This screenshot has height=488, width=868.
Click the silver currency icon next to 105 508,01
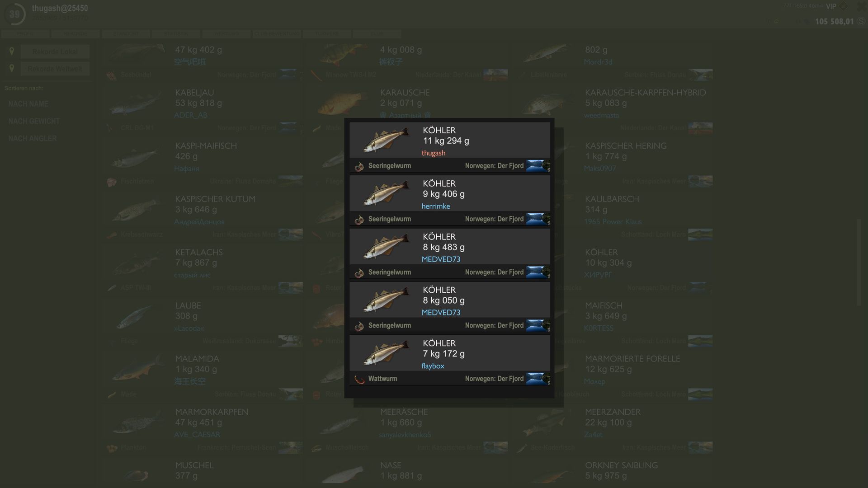pos(861,21)
